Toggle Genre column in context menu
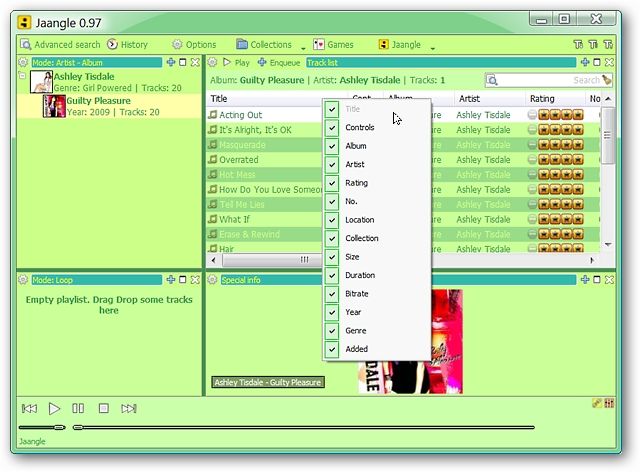The width and height of the screenshot is (640, 472). [376, 331]
